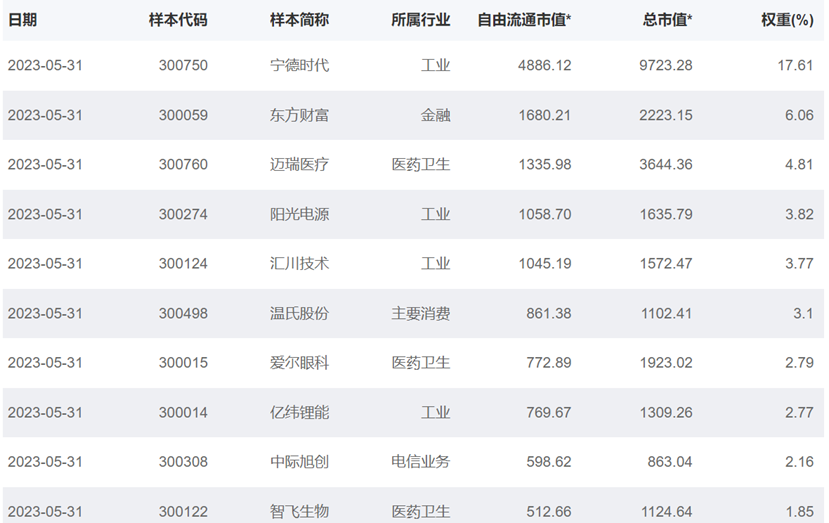Image resolution: width=829 pixels, height=523 pixels.
Task: Click total market value 1572.47
Action: [x=666, y=263]
